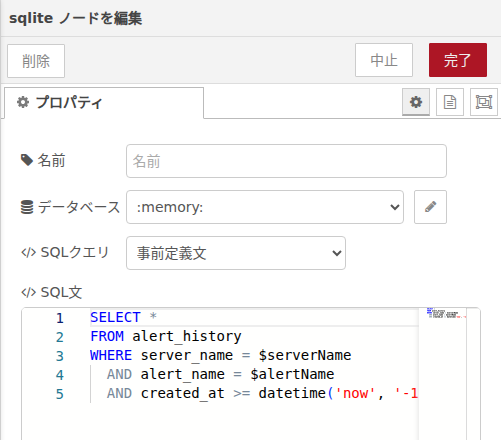The height and width of the screenshot is (440, 501).
Task: Click created_at in line 5
Action: 182,393
